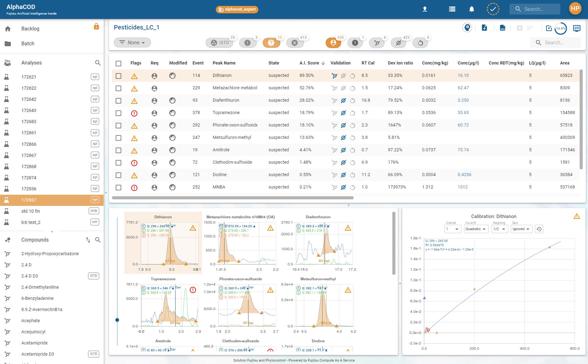Screen dimensions: 588x364
Task: Click the question mark filter showing 13
Action: coord(271,43)
